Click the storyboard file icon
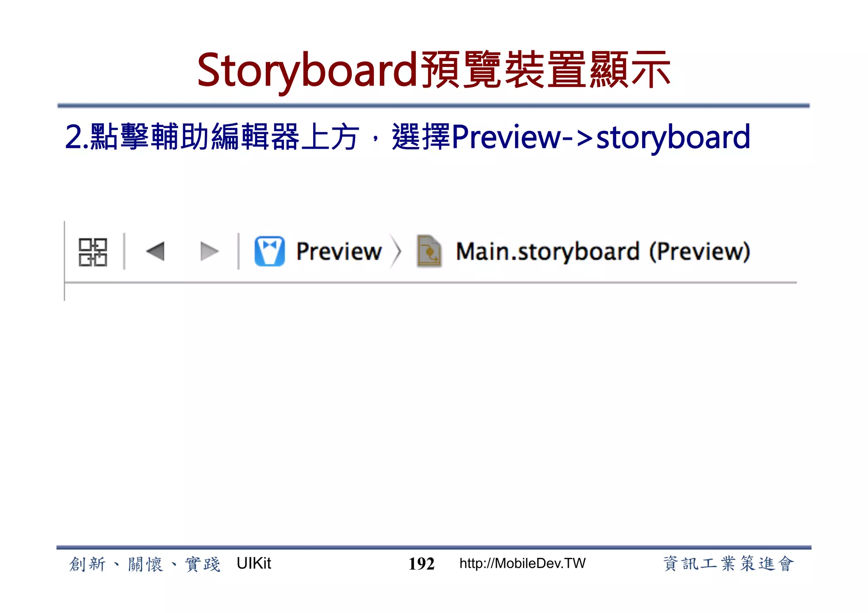This screenshot has width=868, height=613. coord(429,251)
